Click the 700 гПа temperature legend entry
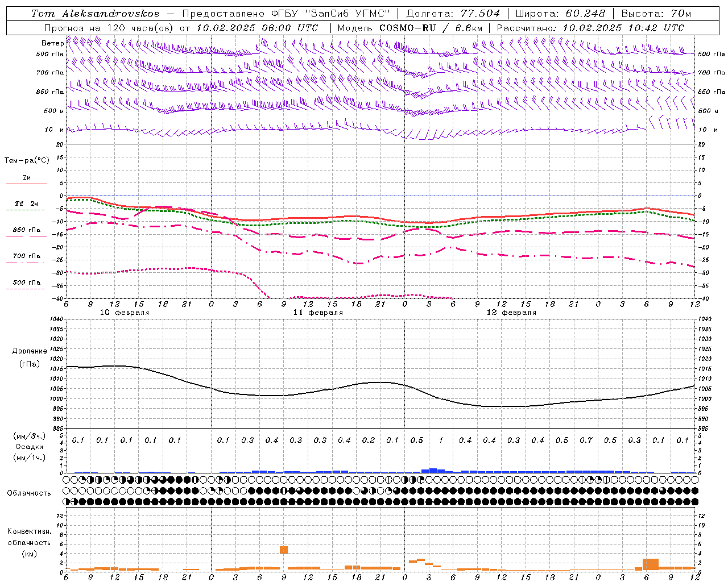The width and height of the screenshot is (728, 582). (27, 256)
